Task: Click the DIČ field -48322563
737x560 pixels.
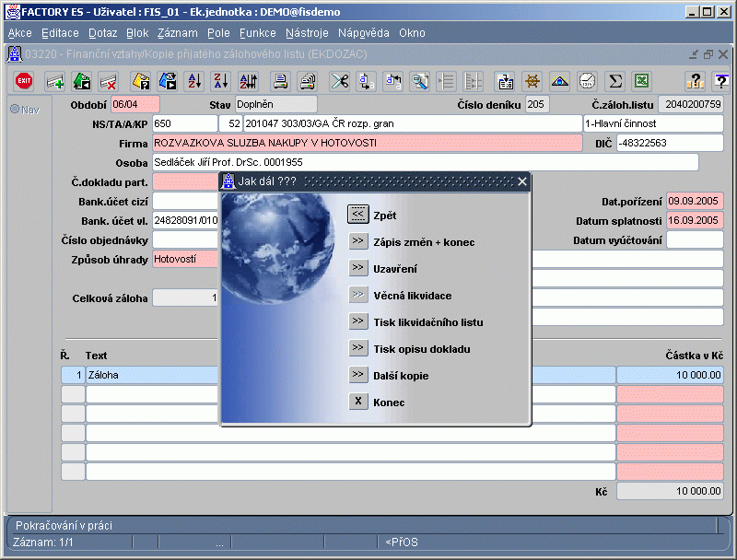Action: (x=670, y=143)
